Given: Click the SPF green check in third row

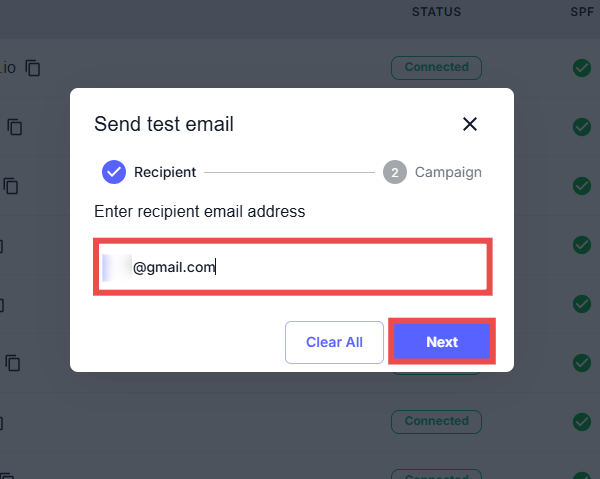Looking at the screenshot, I should [582, 186].
